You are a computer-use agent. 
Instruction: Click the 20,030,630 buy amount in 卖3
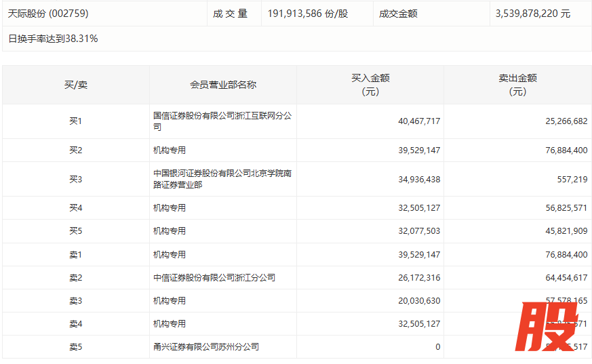point(419,301)
